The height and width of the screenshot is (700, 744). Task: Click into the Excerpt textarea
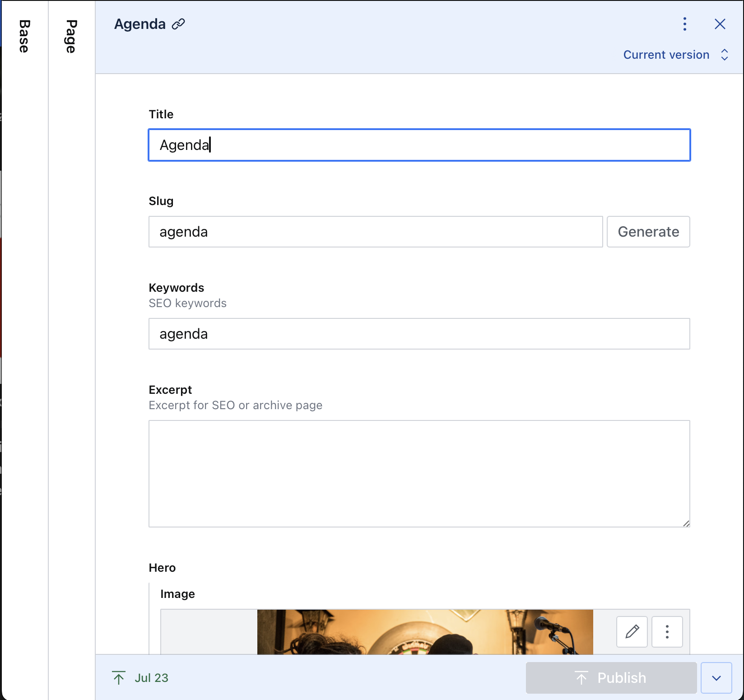[419, 474]
